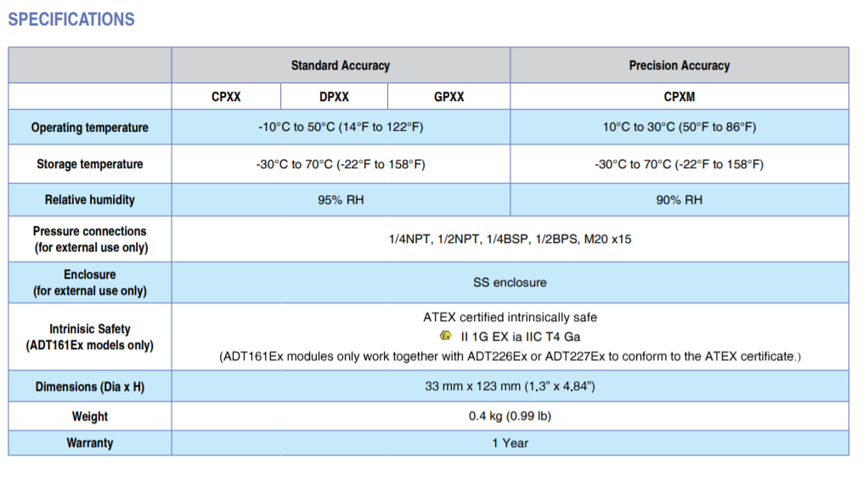The width and height of the screenshot is (868, 480).
Task: Select the Dimensions (Dia x H) label
Action: tap(90, 387)
